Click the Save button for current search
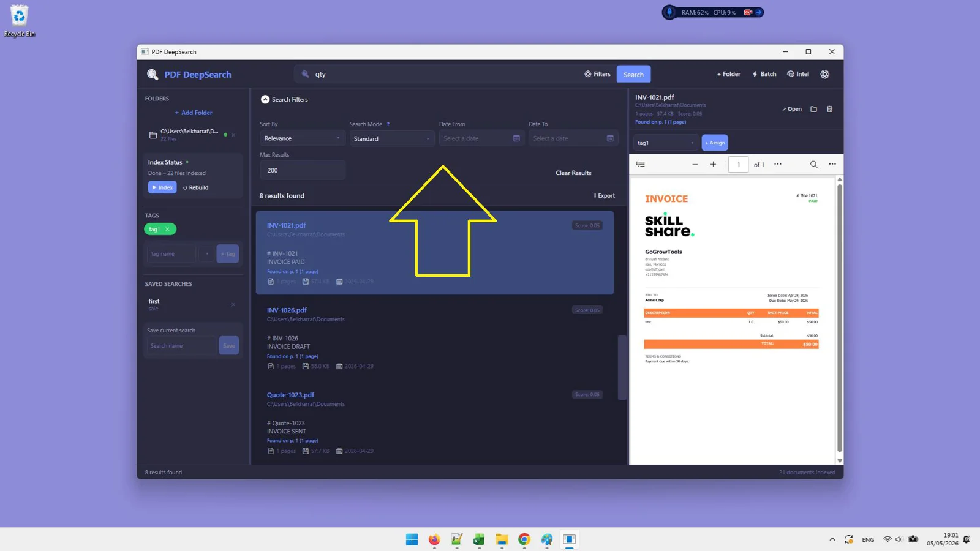This screenshot has width=980, height=551. click(229, 346)
